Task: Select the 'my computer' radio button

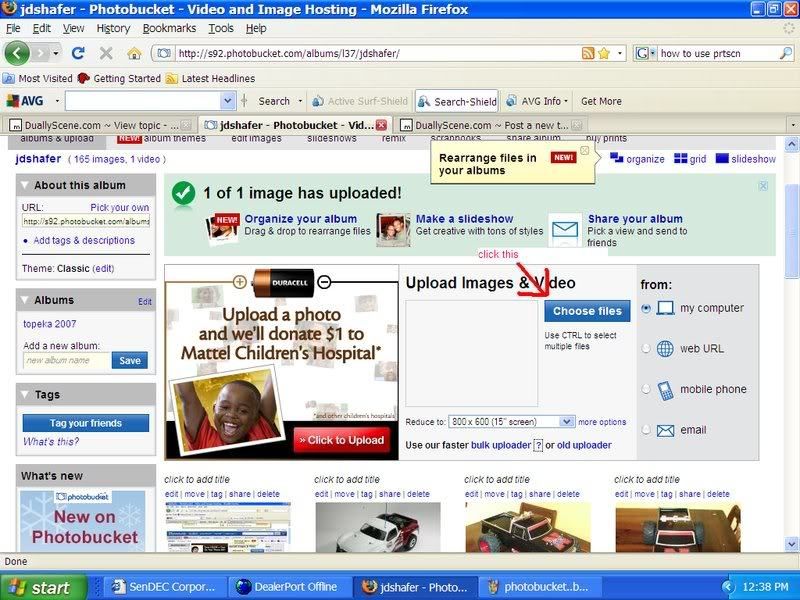Action: (646, 308)
